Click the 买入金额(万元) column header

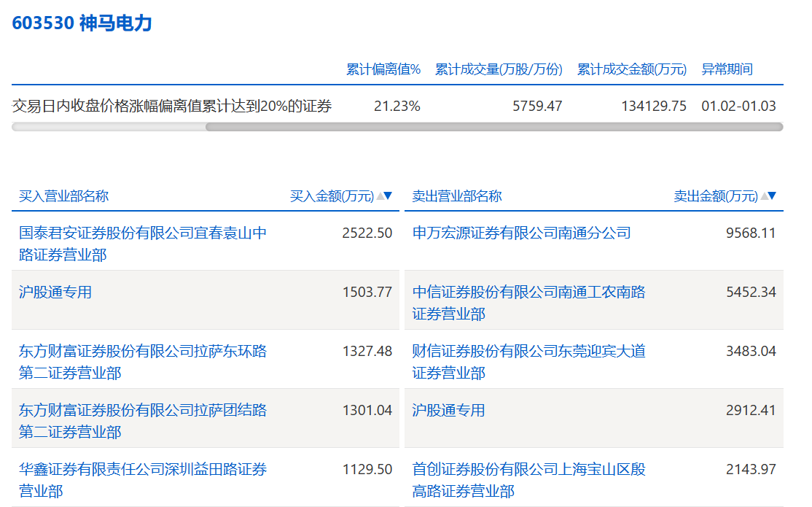(x=332, y=196)
